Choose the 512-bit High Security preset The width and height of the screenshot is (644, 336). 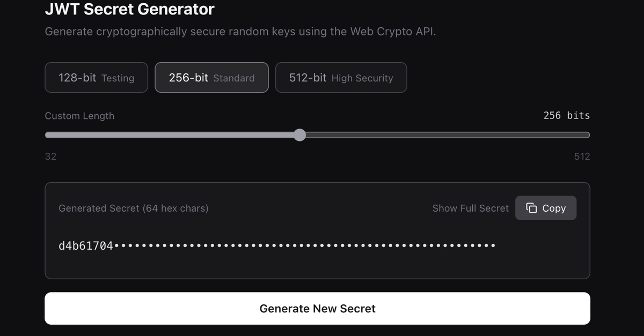[341, 78]
